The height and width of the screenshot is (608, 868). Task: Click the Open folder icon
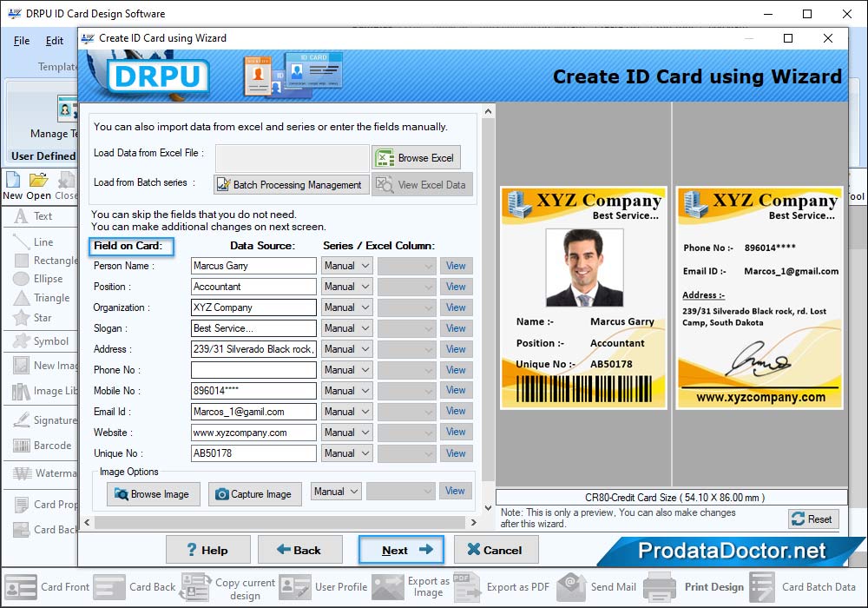click(38, 180)
